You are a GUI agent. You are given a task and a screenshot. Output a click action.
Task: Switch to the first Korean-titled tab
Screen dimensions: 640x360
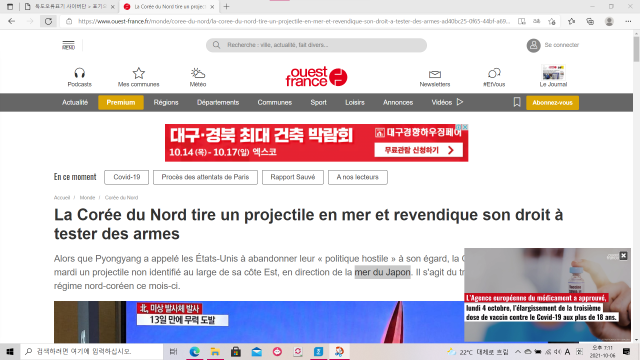point(69,7)
